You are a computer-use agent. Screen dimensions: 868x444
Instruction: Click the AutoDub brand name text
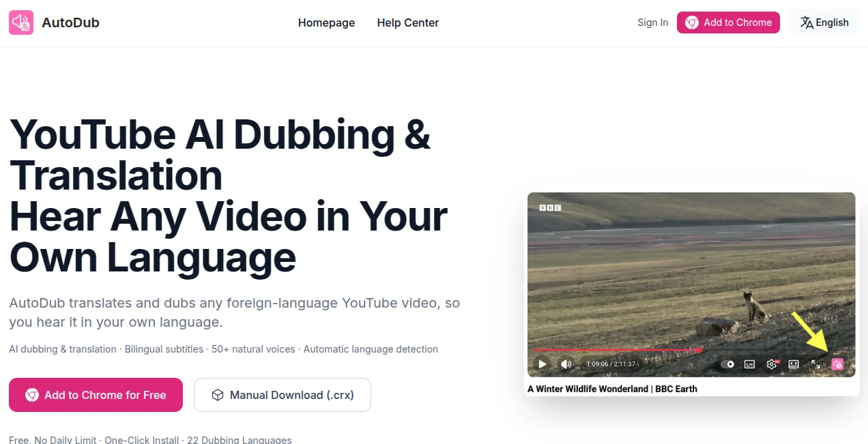tap(71, 23)
